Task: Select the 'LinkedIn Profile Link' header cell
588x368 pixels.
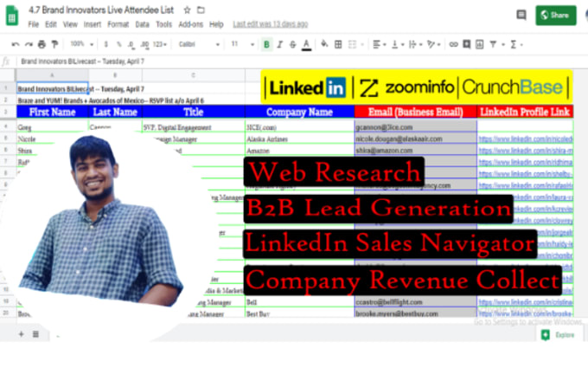Action: pos(525,112)
